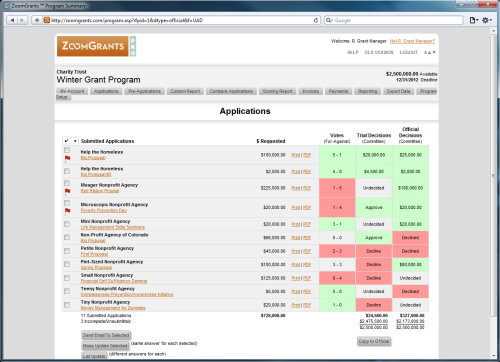Check the box for Help the Homeless Big Proposal
This screenshot has width=500, height=362.
tap(67, 150)
